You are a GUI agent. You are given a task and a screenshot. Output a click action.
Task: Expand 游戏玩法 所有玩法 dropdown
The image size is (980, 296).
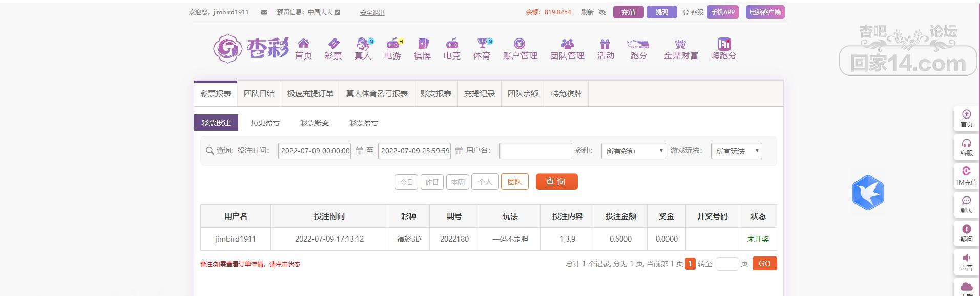(736, 151)
